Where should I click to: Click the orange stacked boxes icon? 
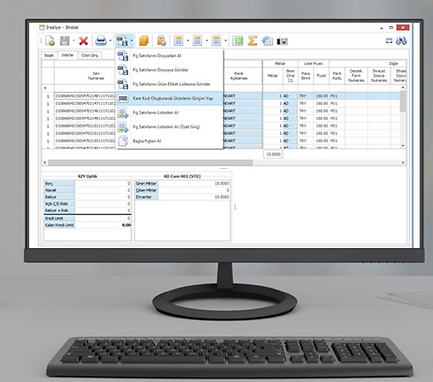(x=144, y=41)
